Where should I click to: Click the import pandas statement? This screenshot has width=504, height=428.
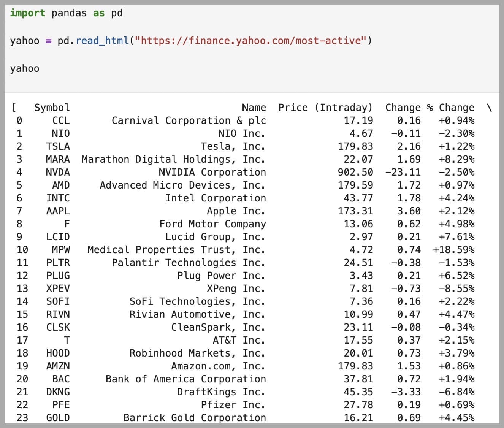(67, 13)
